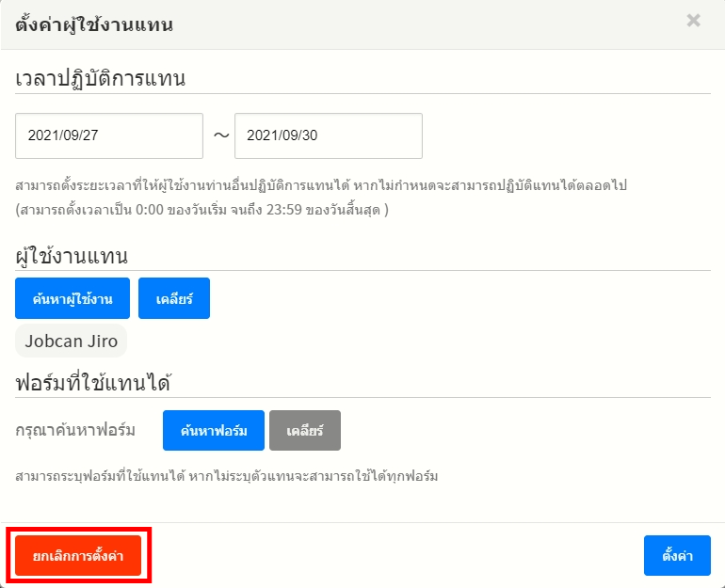Click the start date field 2021/09/27
This screenshot has height=588, width=725.
click(x=109, y=135)
